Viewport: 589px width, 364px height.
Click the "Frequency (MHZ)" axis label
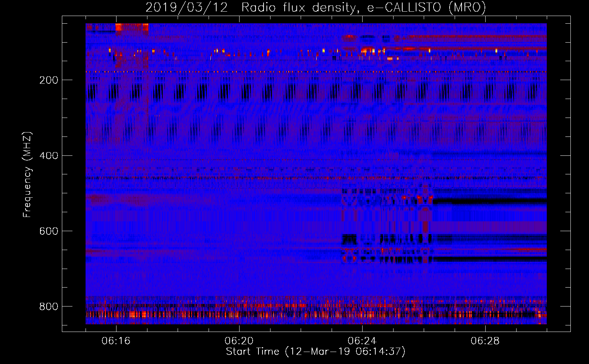click(x=27, y=174)
